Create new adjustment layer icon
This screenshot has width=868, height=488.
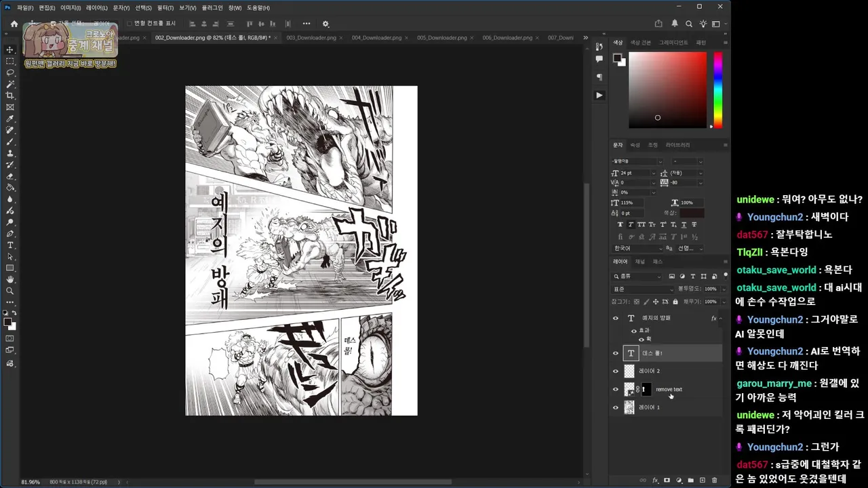(x=679, y=481)
